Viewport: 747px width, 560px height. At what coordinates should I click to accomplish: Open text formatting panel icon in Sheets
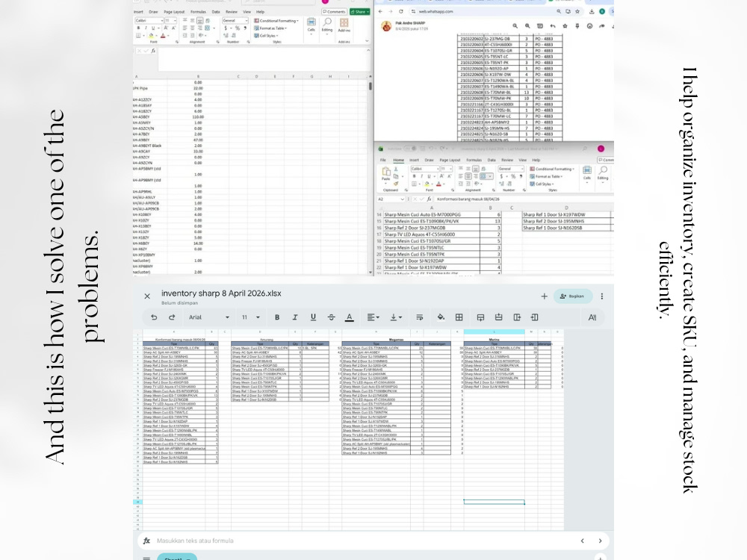coord(592,317)
